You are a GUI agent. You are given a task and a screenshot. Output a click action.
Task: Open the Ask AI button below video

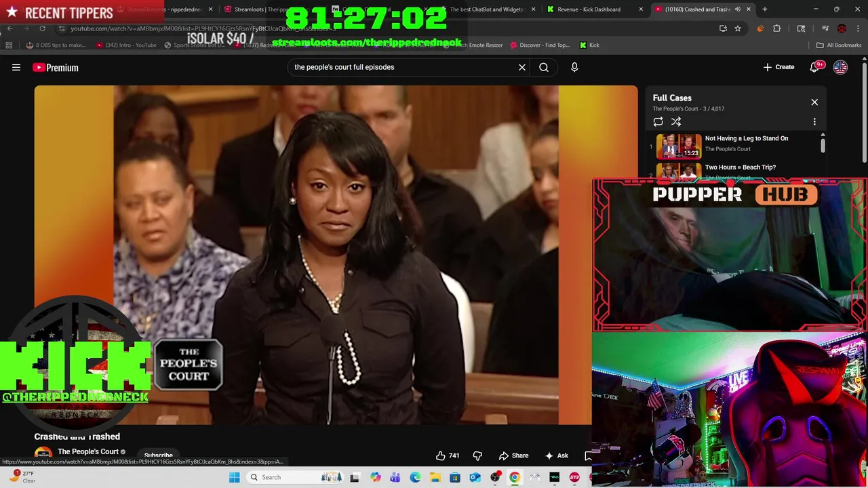pos(557,455)
